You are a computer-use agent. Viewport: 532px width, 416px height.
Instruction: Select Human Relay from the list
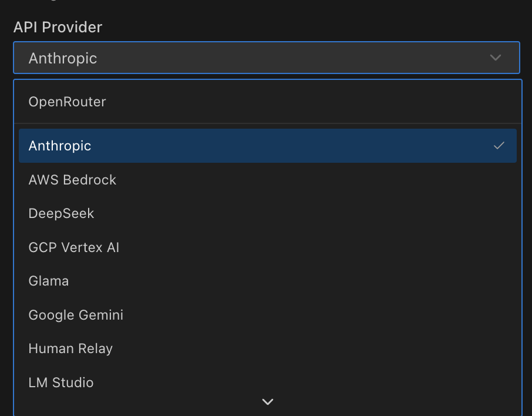point(70,348)
